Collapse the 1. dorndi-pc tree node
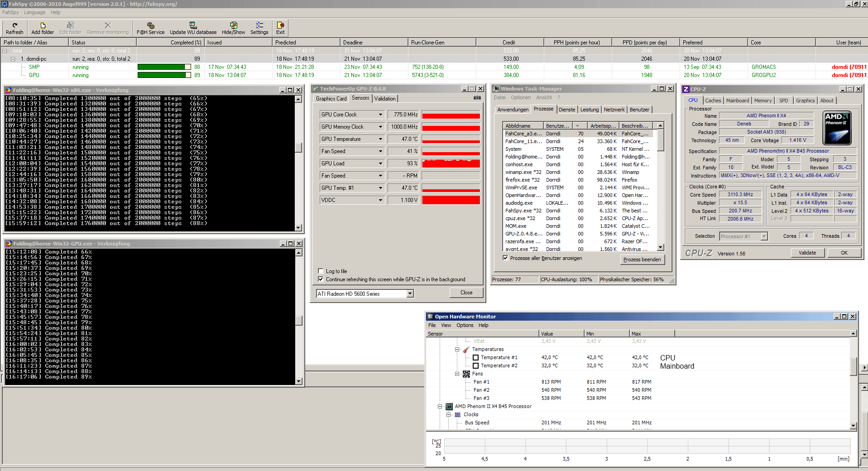 13,59
